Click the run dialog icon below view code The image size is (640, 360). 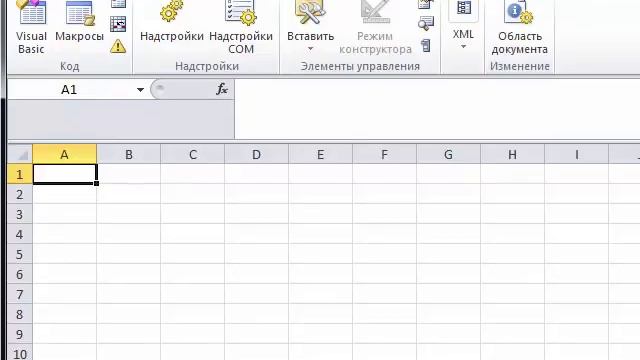[426, 45]
